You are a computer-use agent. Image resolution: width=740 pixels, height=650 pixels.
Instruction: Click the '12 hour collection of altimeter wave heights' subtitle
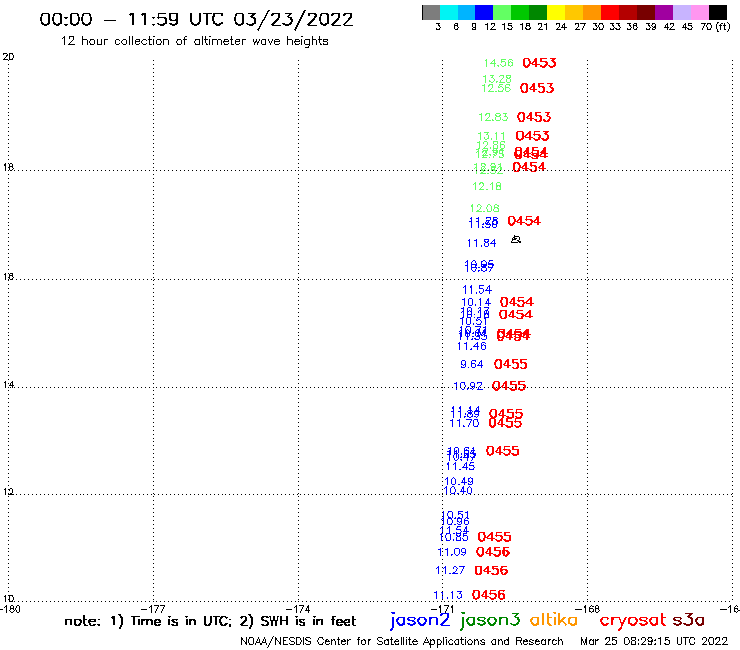(x=194, y=41)
